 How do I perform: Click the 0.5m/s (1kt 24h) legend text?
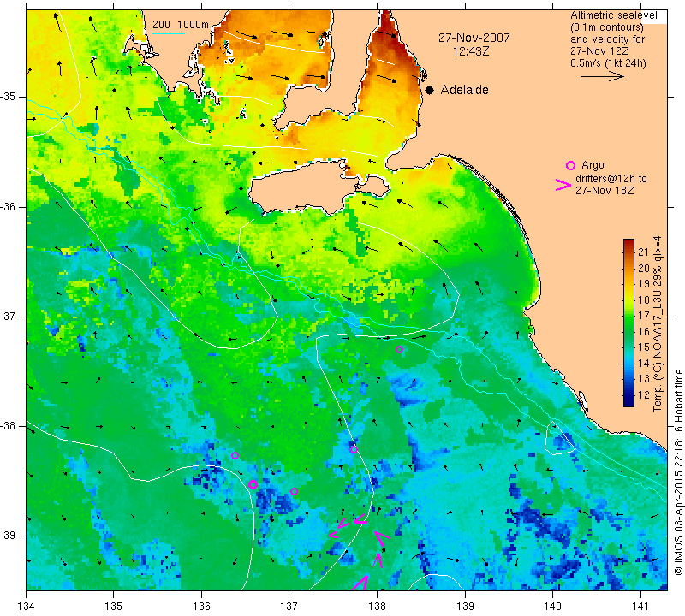pos(608,63)
